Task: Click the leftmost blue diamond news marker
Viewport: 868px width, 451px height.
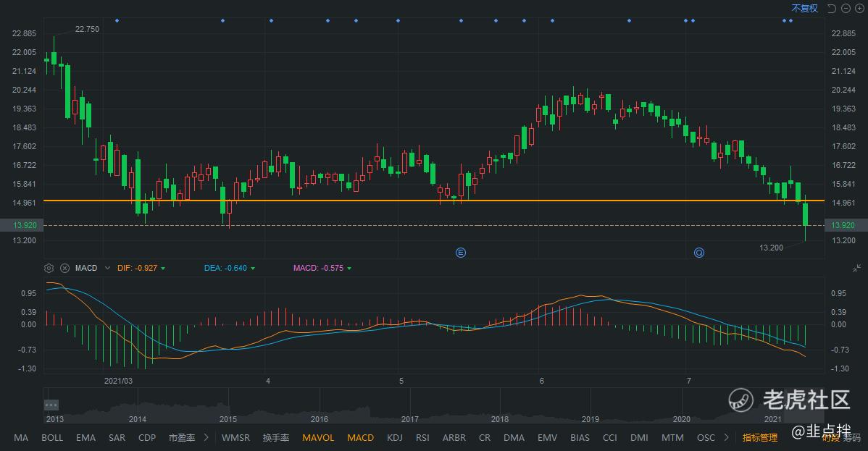Action: pos(117,20)
